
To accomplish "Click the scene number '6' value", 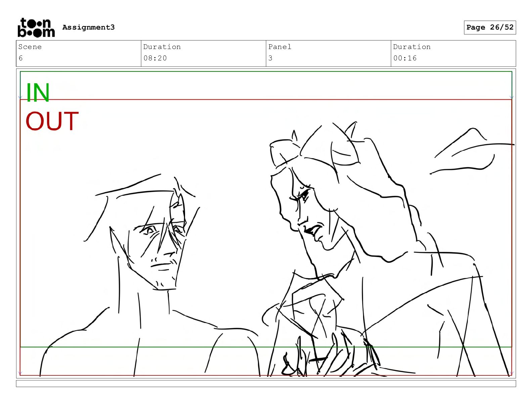I will tap(21, 58).
